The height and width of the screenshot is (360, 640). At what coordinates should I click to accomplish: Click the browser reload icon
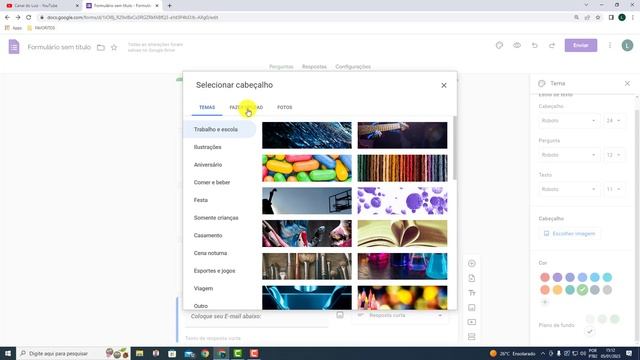[x=29, y=18]
